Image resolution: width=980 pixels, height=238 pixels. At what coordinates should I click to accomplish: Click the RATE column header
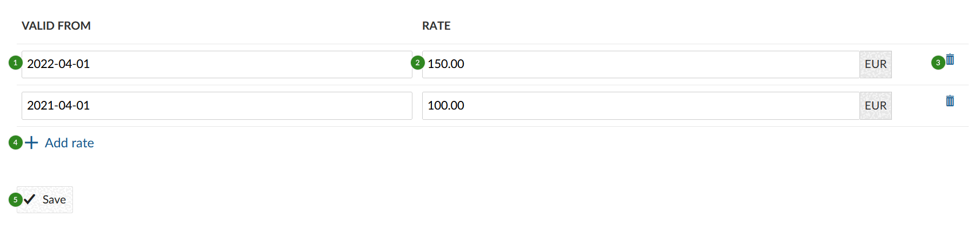(436, 26)
